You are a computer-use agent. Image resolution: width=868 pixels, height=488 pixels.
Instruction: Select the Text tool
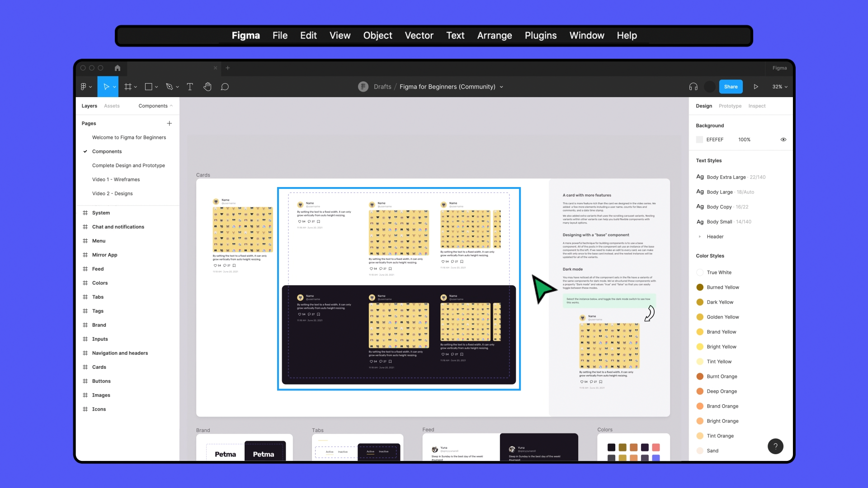(190, 87)
